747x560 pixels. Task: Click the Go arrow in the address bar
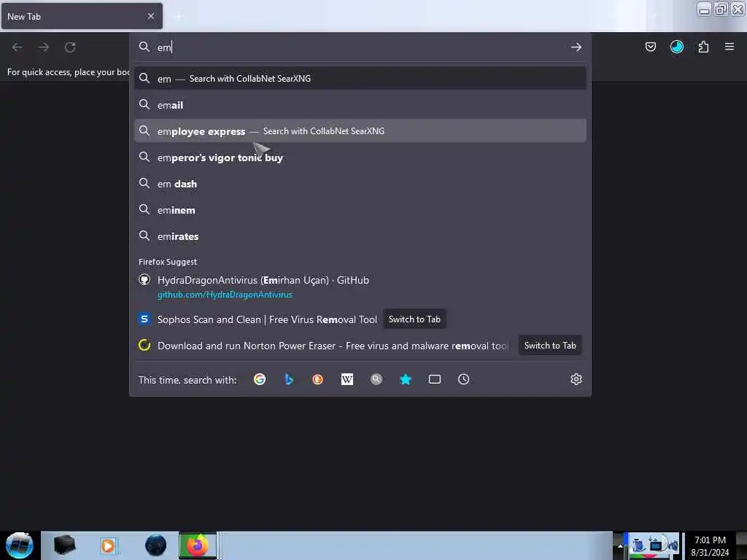tap(576, 47)
